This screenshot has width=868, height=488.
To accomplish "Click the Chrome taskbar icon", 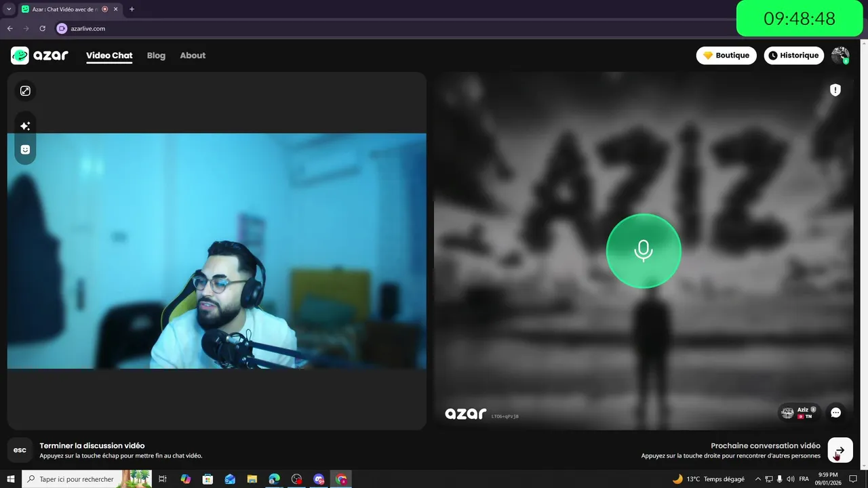I will (341, 479).
